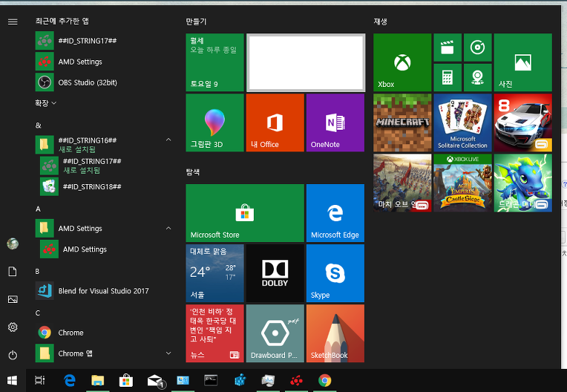
Task: Open Settings gear in Start sidebar
Action: tap(13, 327)
